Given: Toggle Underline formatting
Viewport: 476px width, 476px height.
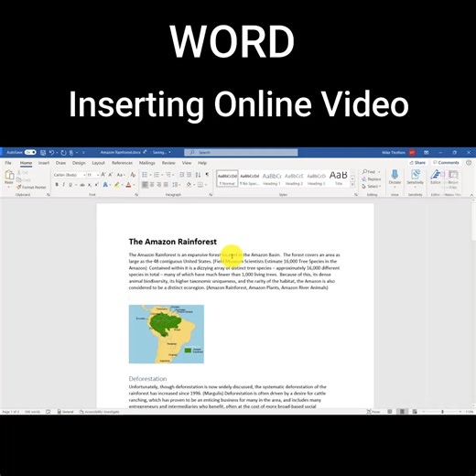Looking at the screenshot, I should [x=70, y=185].
